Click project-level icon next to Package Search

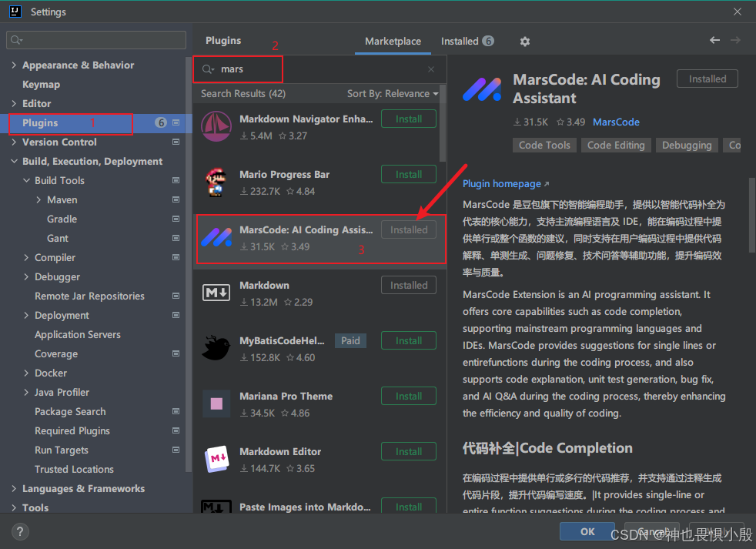(x=176, y=411)
